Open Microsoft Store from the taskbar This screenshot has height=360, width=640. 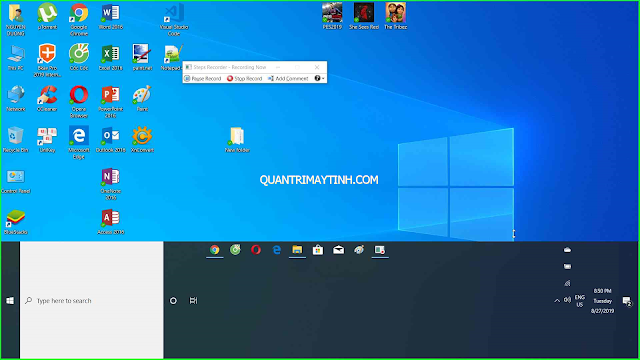[318, 249]
